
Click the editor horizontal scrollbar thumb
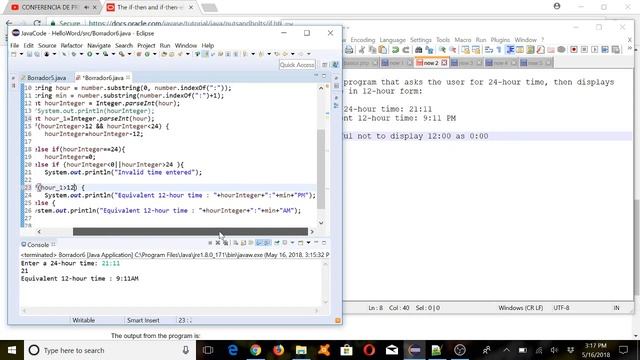tap(190, 231)
